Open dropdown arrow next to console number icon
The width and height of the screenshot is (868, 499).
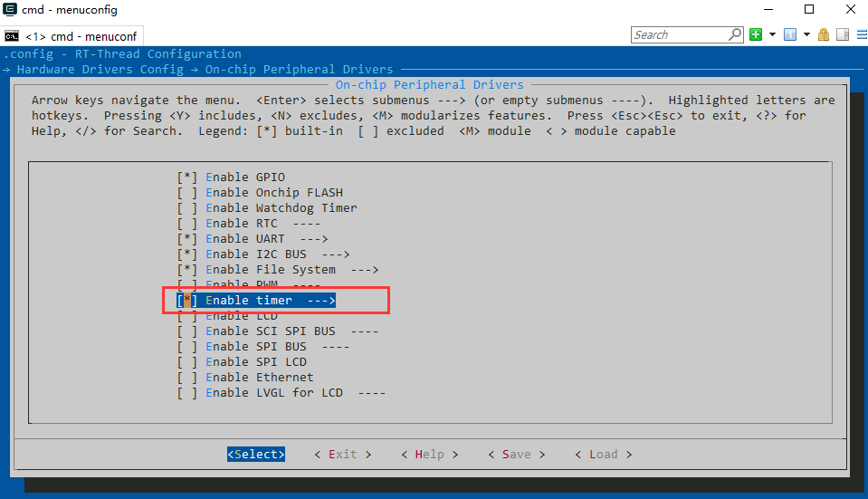click(x=806, y=35)
